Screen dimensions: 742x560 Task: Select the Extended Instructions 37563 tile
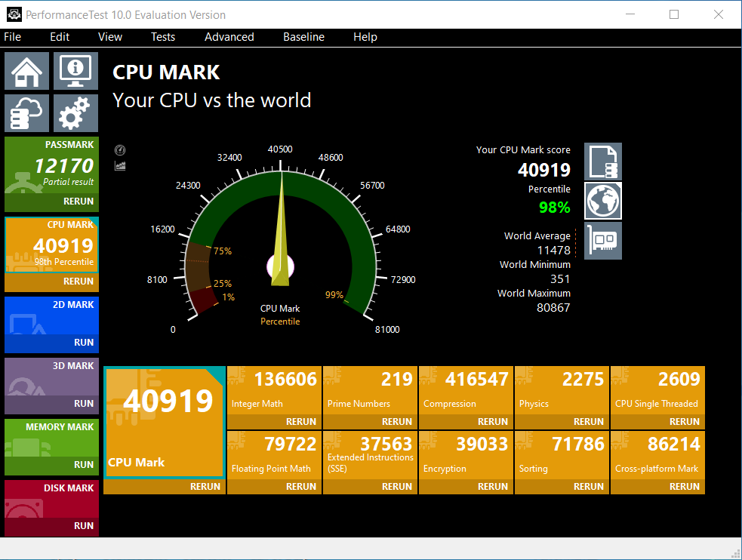[370, 456]
